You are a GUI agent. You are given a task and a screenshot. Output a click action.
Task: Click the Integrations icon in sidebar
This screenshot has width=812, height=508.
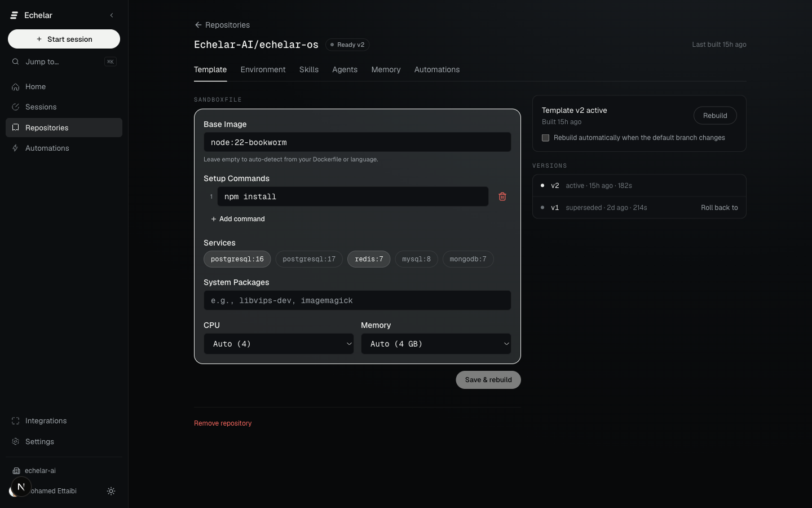[16, 421]
